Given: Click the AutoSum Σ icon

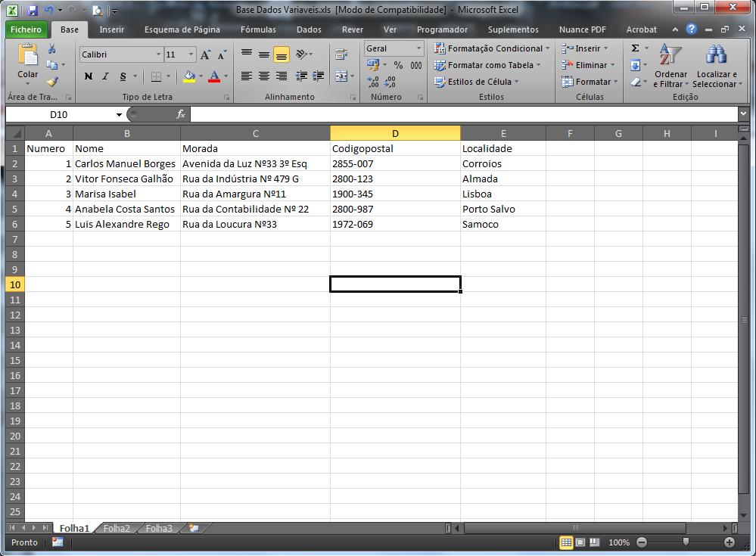Looking at the screenshot, I should [636, 47].
